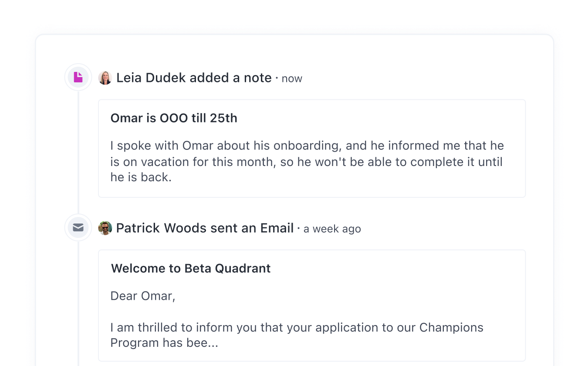Click the 'Dear Omar,' greeting line
The image size is (588, 366).
pyautogui.click(x=143, y=296)
